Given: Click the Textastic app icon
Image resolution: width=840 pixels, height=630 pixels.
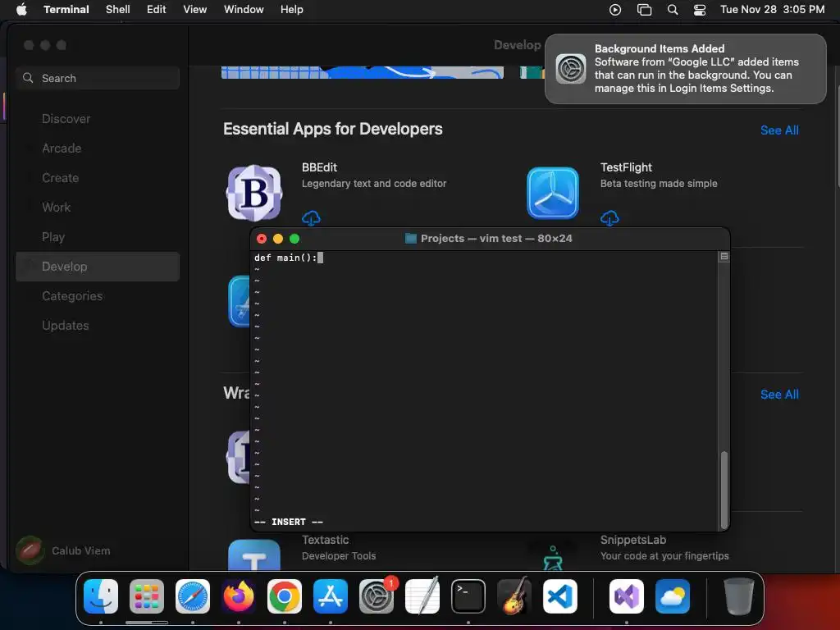Looking at the screenshot, I should click(254, 555).
